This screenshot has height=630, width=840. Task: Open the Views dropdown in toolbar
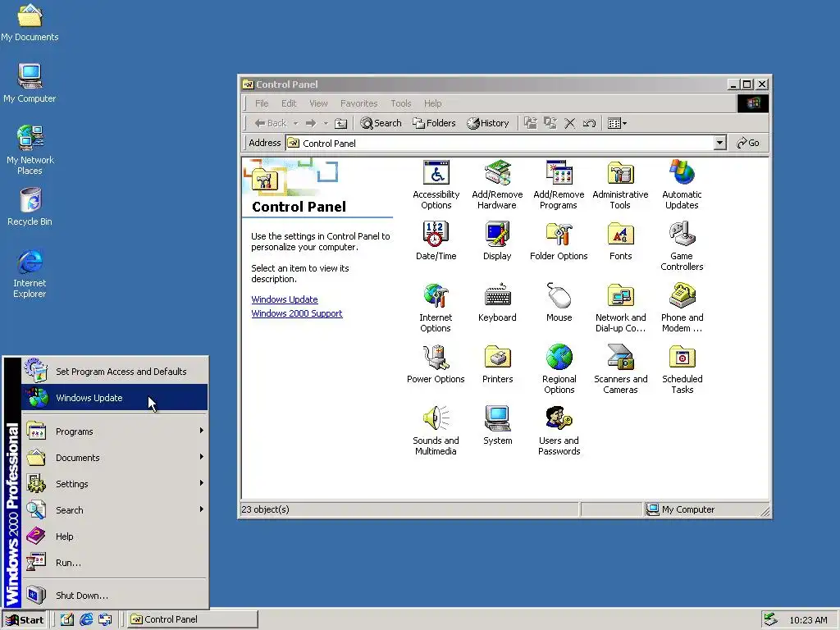point(617,123)
